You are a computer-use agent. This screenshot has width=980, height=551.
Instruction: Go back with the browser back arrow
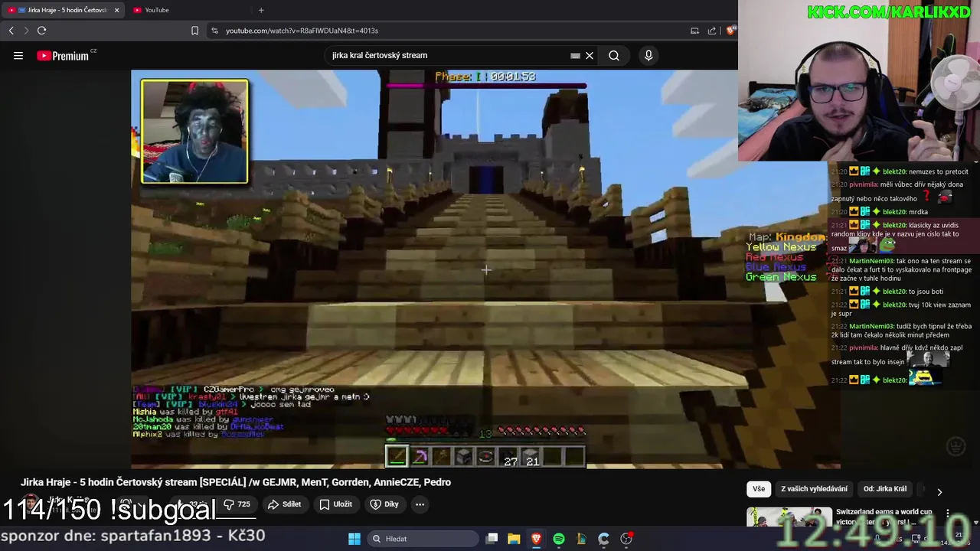(x=11, y=31)
